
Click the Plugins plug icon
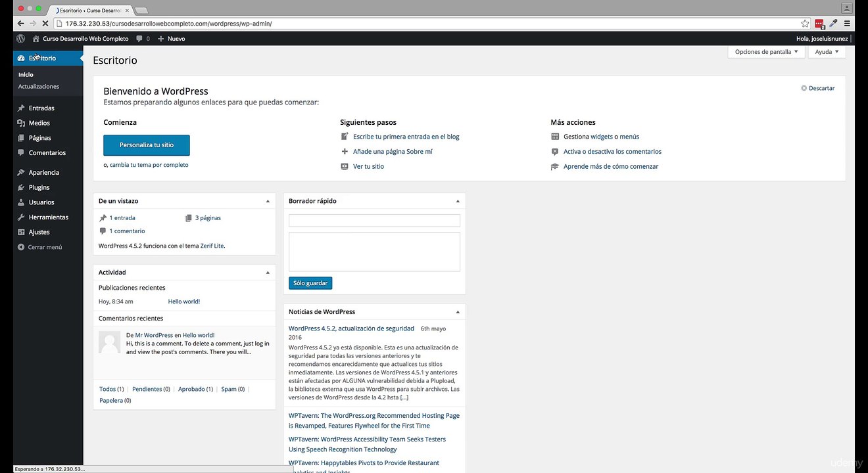point(21,187)
